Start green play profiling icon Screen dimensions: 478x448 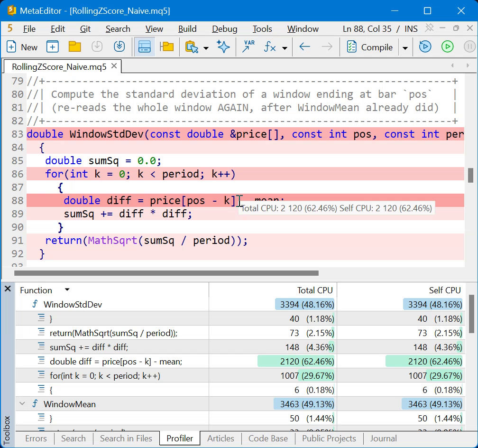[x=447, y=47]
